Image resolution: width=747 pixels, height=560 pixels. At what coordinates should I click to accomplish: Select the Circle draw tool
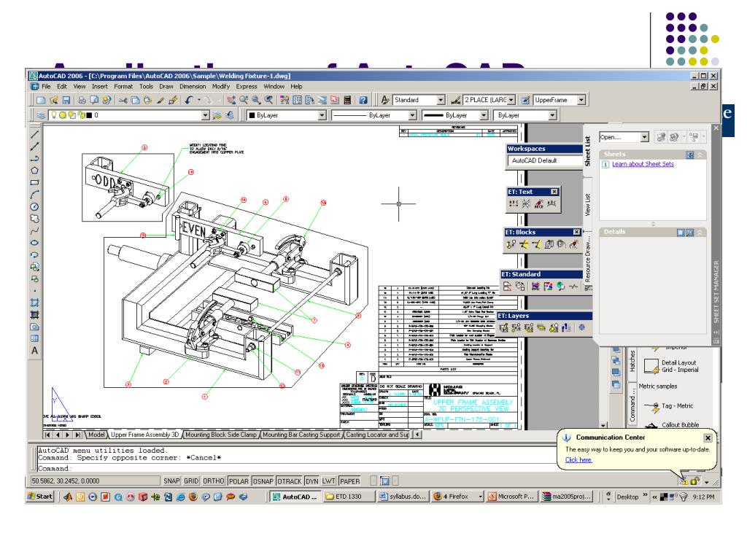34,206
